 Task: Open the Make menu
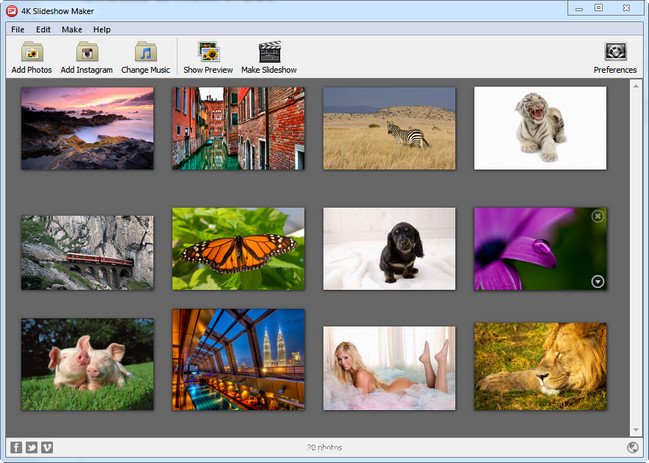[72, 29]
